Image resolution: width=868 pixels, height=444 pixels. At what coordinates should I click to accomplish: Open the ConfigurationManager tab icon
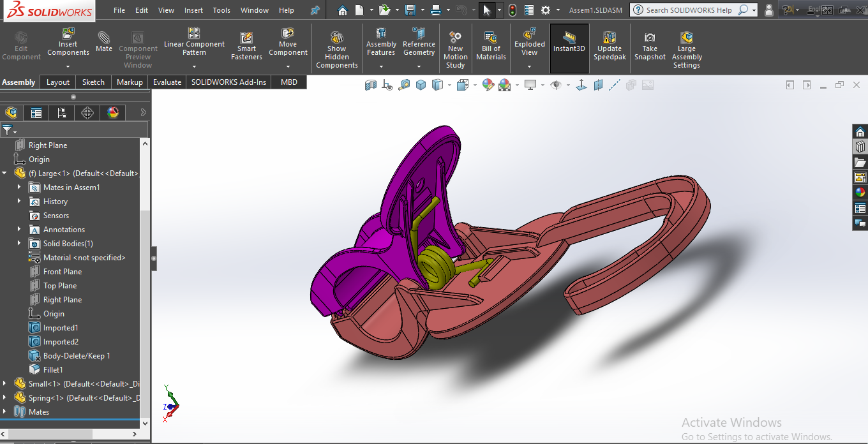[62, 113]
